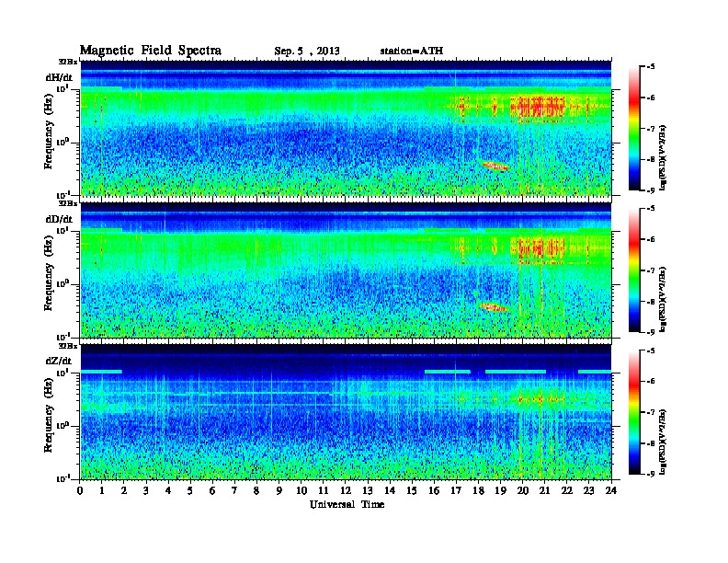The height and width of the screenshot is (563, 728).
Task: Click the "-5" tick of the dH/dt color scale
Action: click(651, 67)
